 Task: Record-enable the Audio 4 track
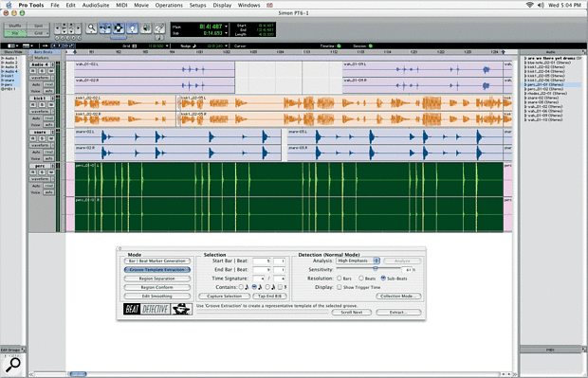click(x=33, y=71)
